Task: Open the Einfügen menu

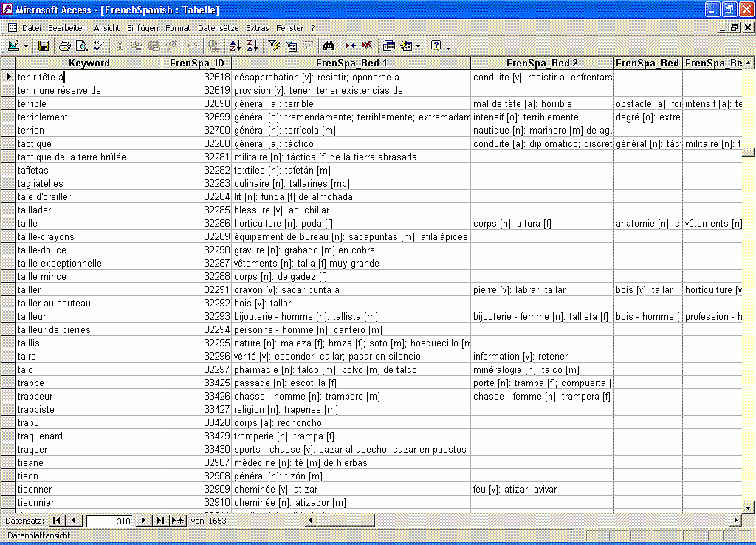Action: click(142, 29)
